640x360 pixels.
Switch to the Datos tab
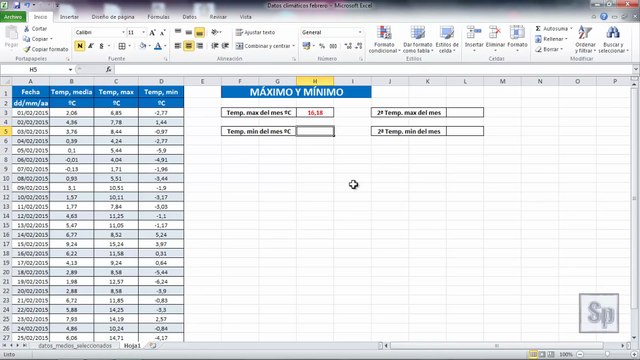pos(189,17)
